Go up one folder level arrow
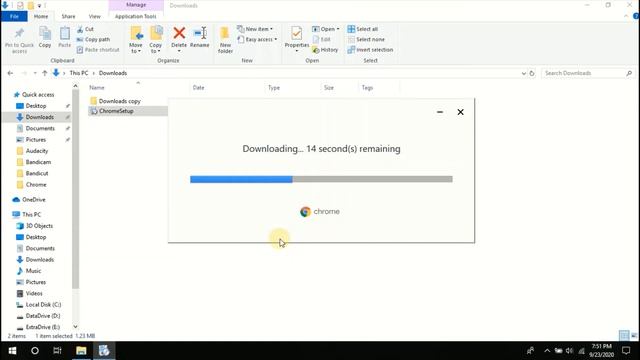Viewport: 640px width, 360px height. click(44, 73)
